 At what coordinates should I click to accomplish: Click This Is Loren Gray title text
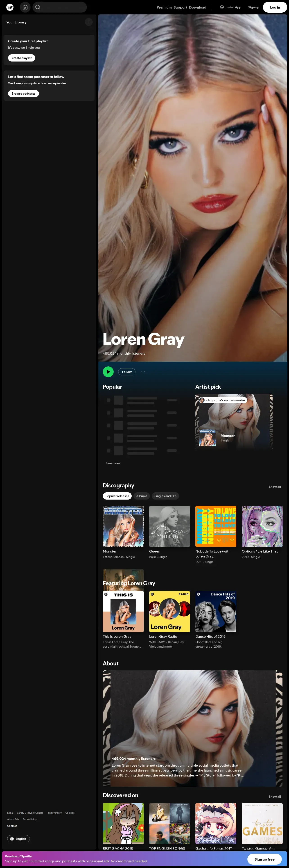[117, 637]
